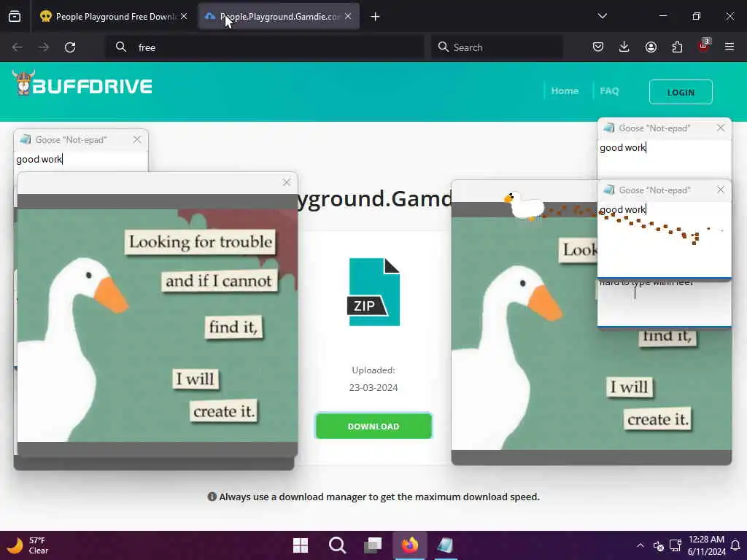Close the lower-right Goose Not-epad window
This screenshot has height=560, width=747.
(720, 190)
